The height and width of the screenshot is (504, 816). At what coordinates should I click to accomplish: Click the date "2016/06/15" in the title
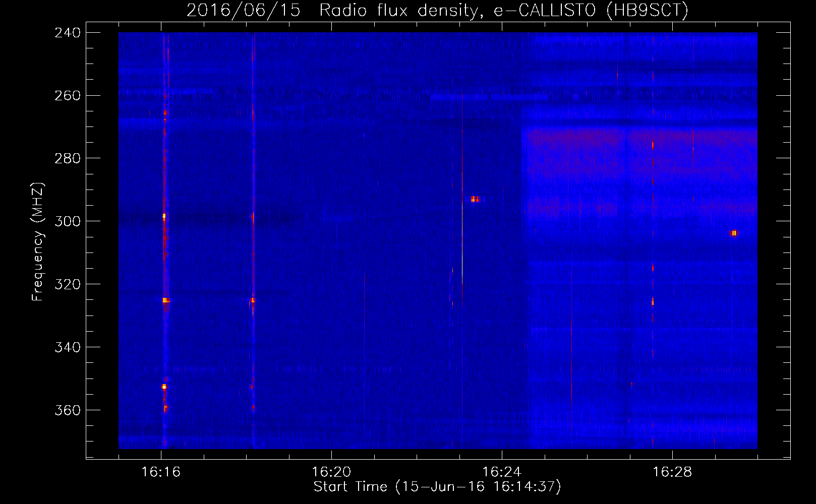(244, 10)
